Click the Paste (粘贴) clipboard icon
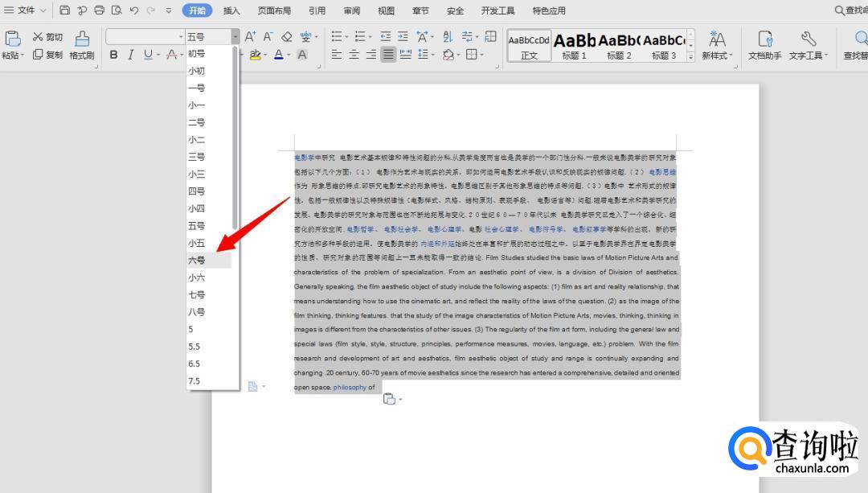This screenshot has height=493, width=868. 12,39
